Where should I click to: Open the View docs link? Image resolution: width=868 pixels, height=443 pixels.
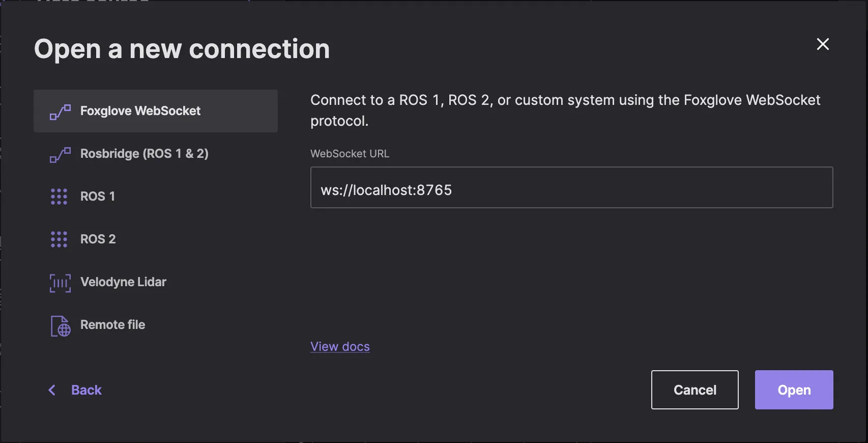tap(340, 346)
